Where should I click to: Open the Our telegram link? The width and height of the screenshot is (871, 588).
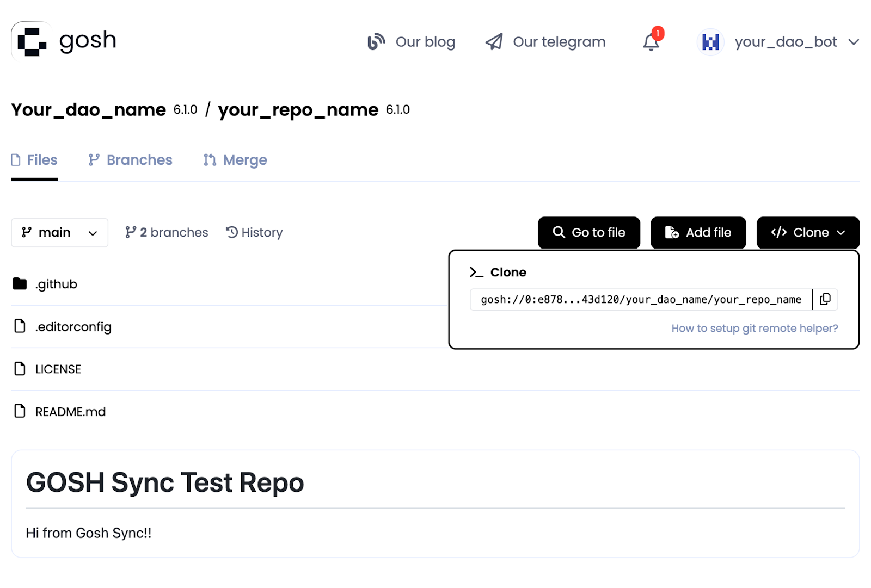coord(545,42)
